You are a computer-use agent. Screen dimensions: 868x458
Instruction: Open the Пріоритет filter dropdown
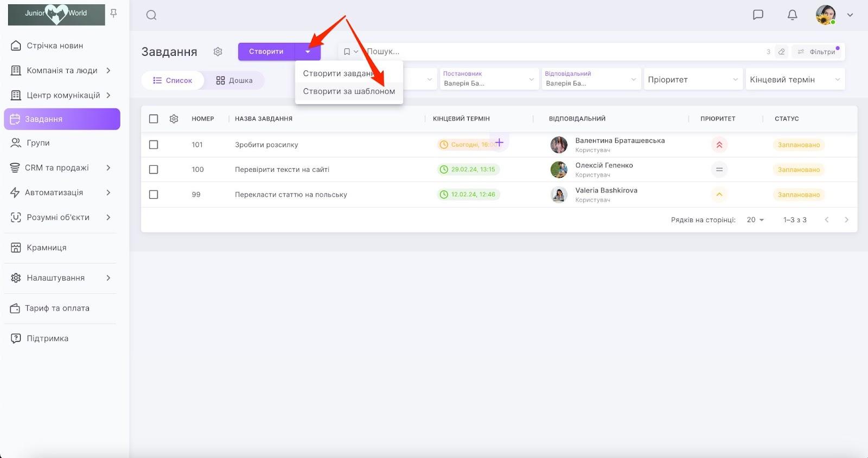(693, 79)
